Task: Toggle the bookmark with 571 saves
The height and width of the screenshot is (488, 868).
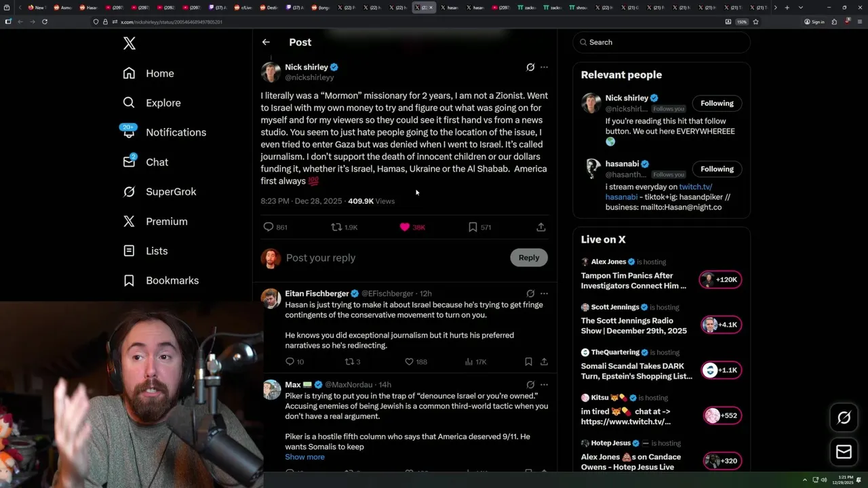Action: coord(473,227)
